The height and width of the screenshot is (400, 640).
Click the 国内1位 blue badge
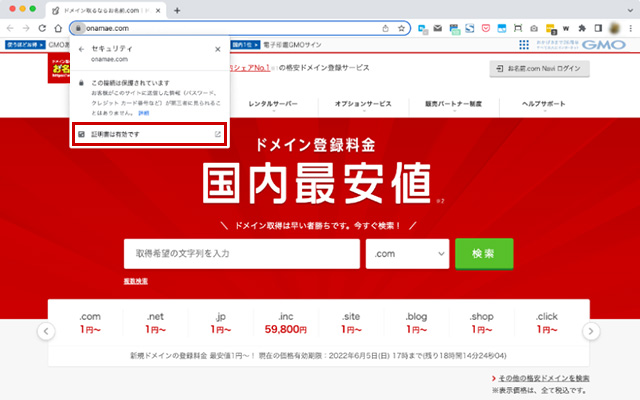coord(245,44)
